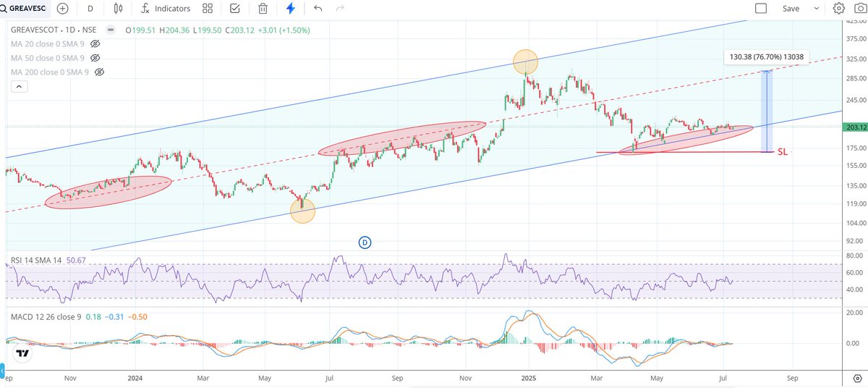Click the TradingView logo icon
868x388 pixels.
point(22,354)
